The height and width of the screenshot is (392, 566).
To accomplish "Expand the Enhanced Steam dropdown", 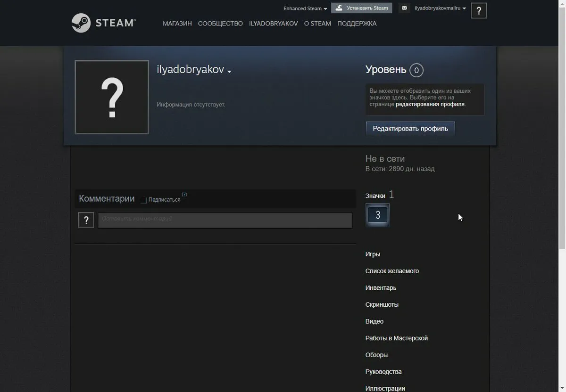I will click(x=305, y=8).
